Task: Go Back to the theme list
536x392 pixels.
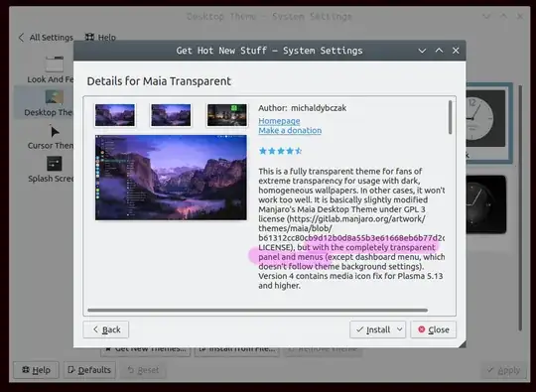Action: tap(106, 329)
